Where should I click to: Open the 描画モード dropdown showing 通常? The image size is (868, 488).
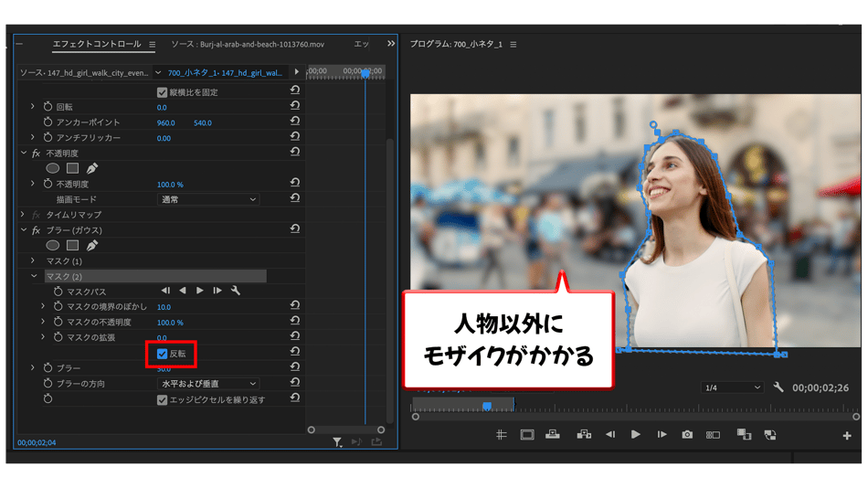(x=209, y=199)
